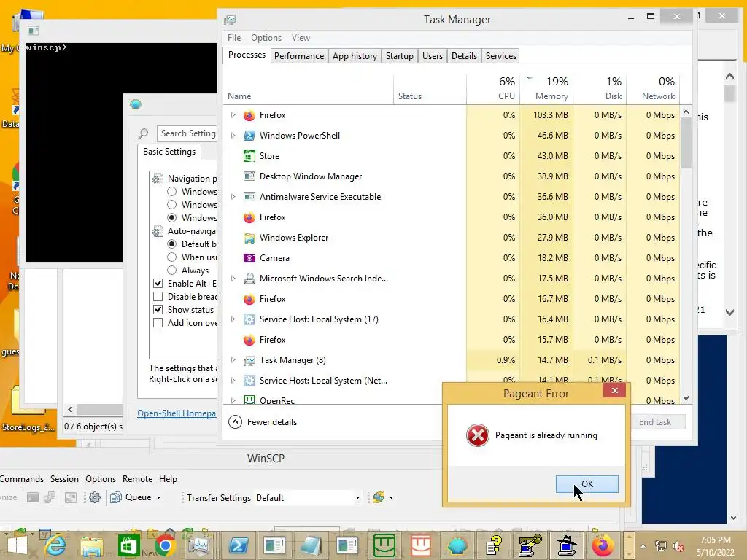Toggle the Enable Alt+E checkbox
Image resolution: width=747 pixels, height=560 pixels.
(158, 284)
